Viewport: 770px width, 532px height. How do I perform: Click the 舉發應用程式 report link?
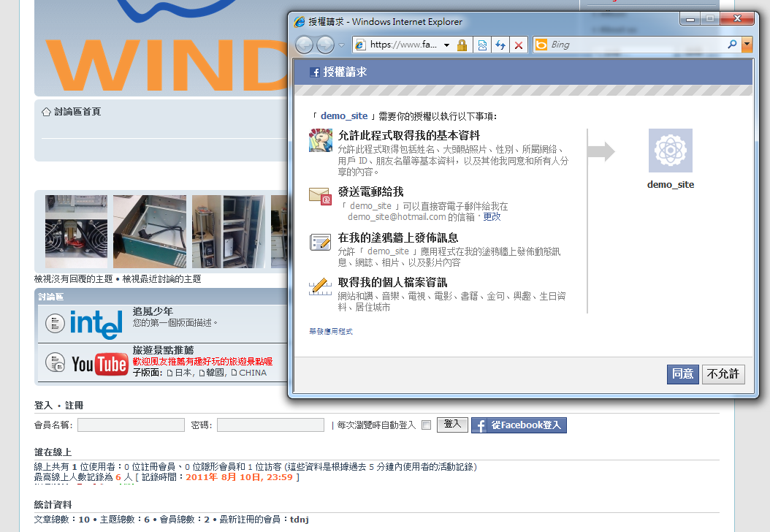[x=330, y=332]
